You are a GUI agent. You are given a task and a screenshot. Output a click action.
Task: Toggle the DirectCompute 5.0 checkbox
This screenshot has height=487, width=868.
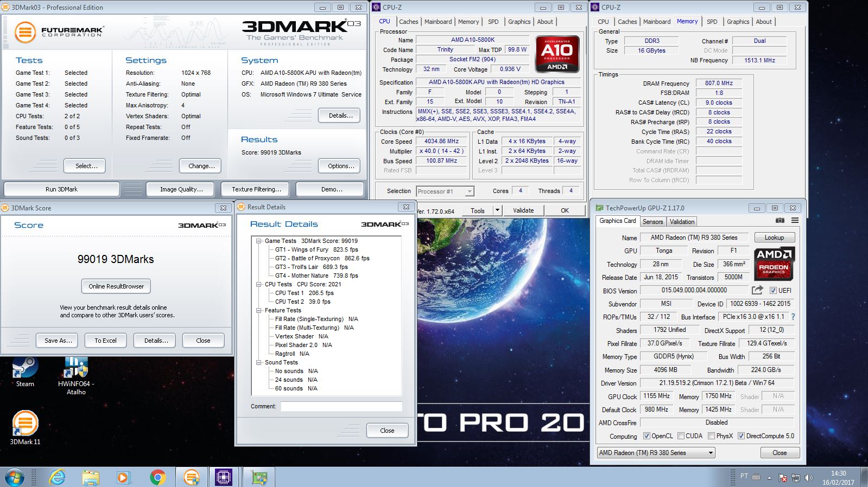pyautogui.click(x=741, y=435)
